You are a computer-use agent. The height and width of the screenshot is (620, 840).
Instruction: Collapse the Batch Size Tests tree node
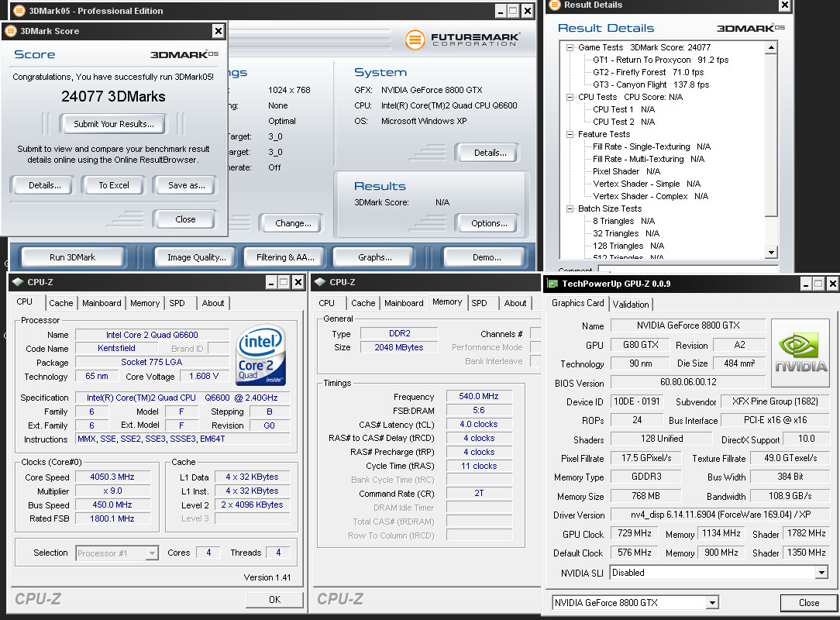coord(570,209)
